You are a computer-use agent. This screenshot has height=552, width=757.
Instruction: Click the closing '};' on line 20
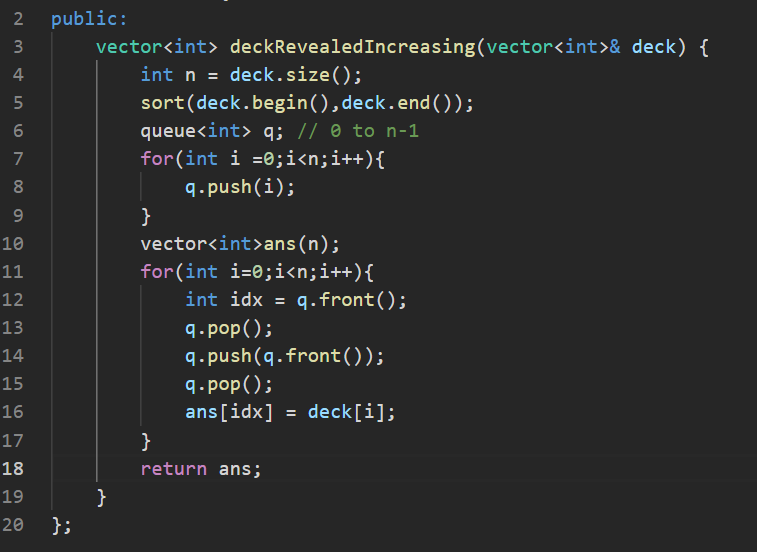61,525
